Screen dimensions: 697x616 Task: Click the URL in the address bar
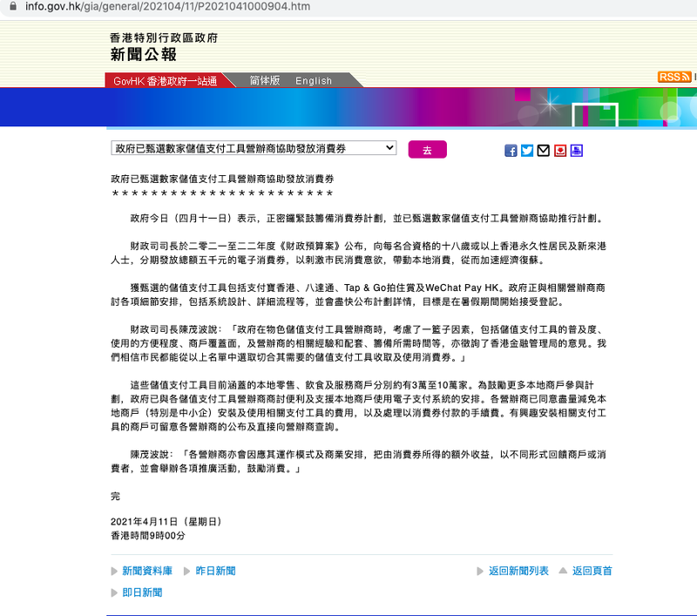167,7
